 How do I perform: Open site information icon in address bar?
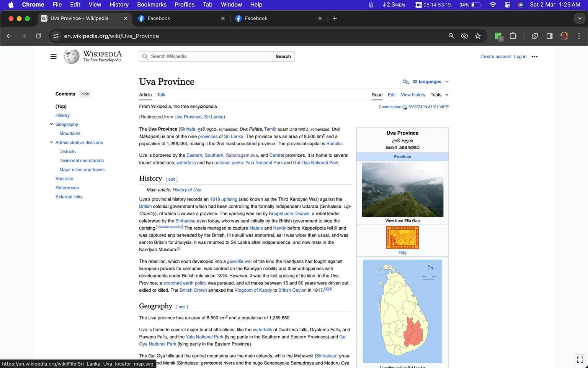click(56, 36)
